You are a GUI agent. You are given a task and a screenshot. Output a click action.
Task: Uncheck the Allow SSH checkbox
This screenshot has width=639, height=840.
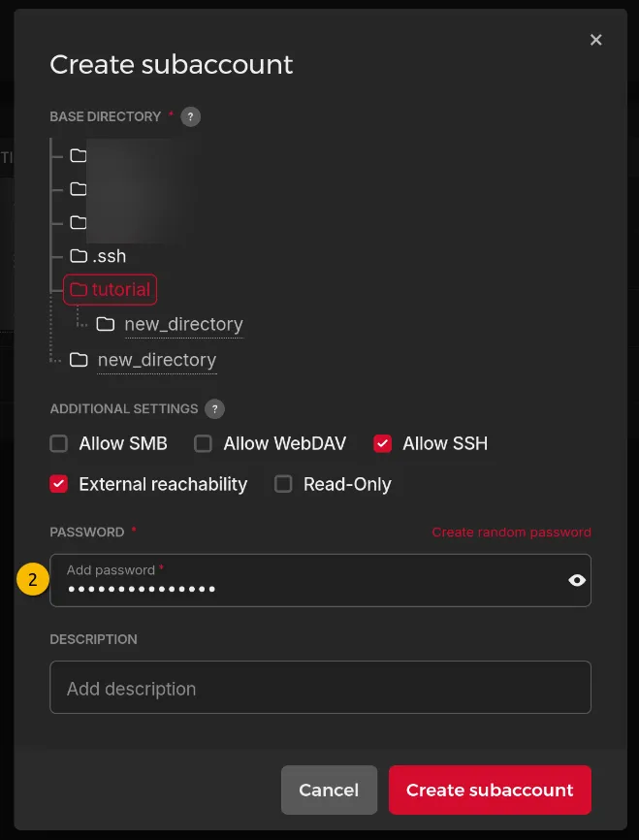click(383, 443)
